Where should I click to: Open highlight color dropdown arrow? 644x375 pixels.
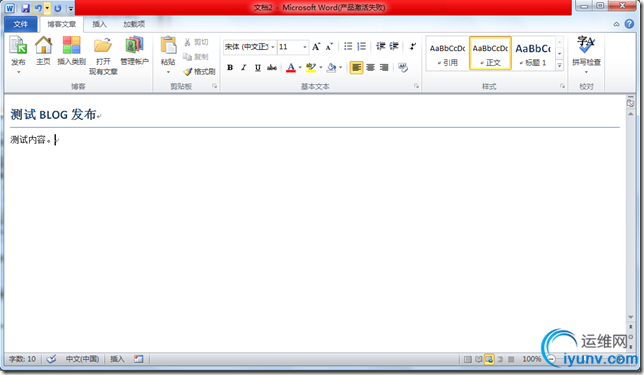click(321, 67)
